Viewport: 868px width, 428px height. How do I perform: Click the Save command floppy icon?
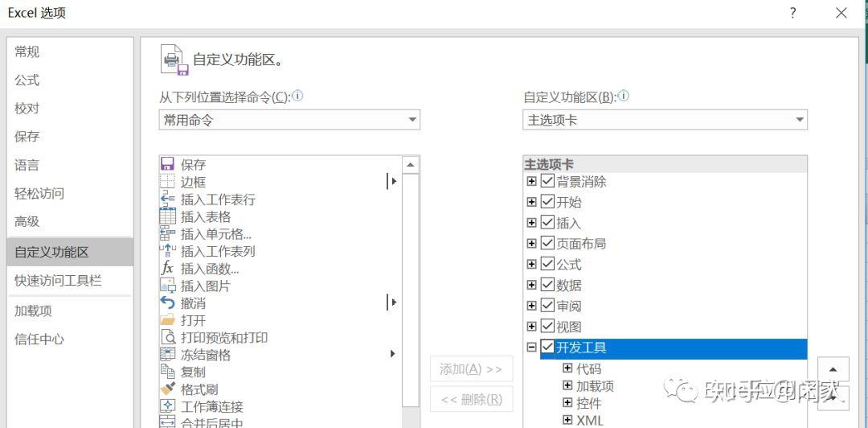(x=167, y=164)
